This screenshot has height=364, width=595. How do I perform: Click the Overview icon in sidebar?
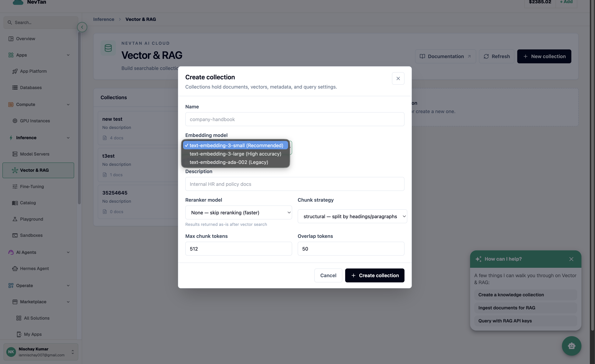tap(11, 39)
